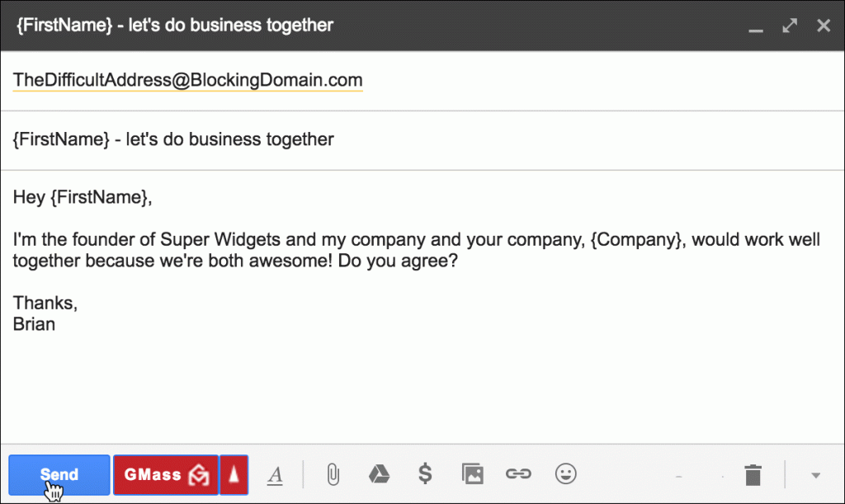The width and height of the screenshot is (845, 504).
Task: Click the dollar sign to send money
Action: tap(425, 474)
